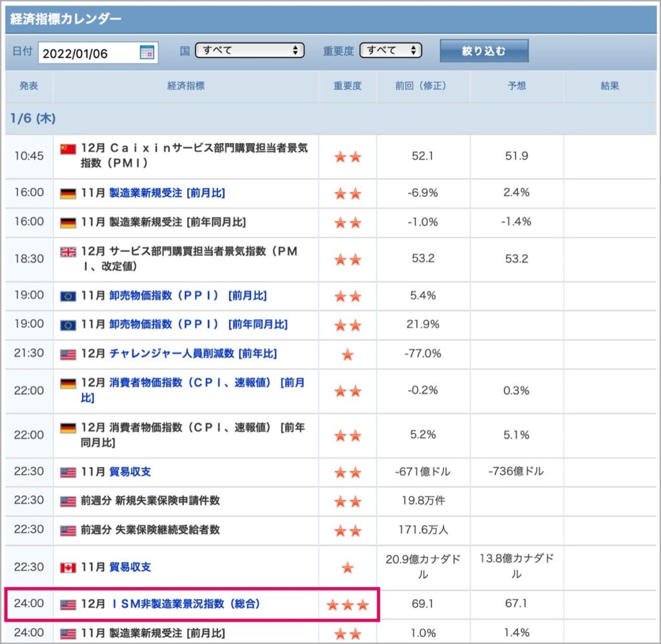Image resolution: width=661 pixels, height=644 pixels.
Task: Click the UK flag icon at 18:30
Action: pos(68,252)
